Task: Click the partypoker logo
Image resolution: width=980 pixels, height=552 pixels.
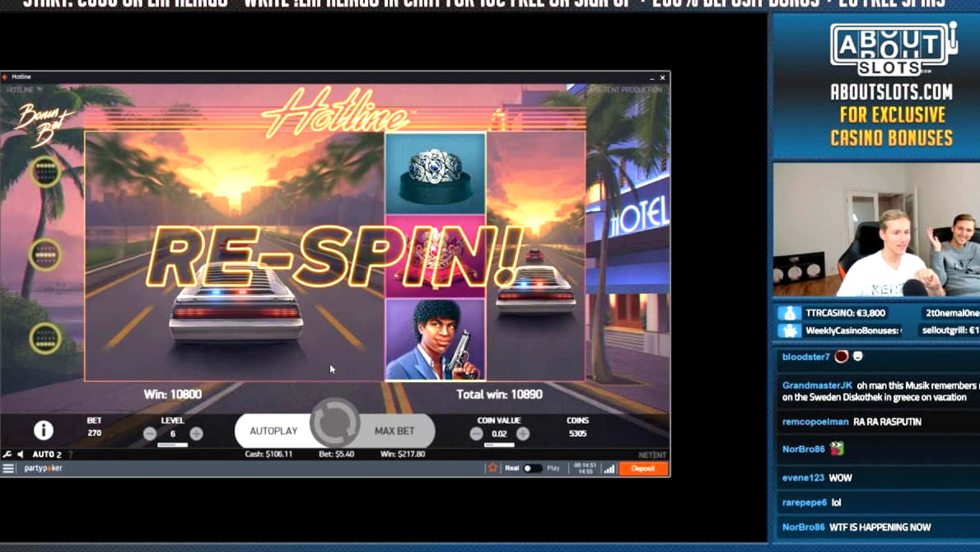Action: (x=43, y=468)
